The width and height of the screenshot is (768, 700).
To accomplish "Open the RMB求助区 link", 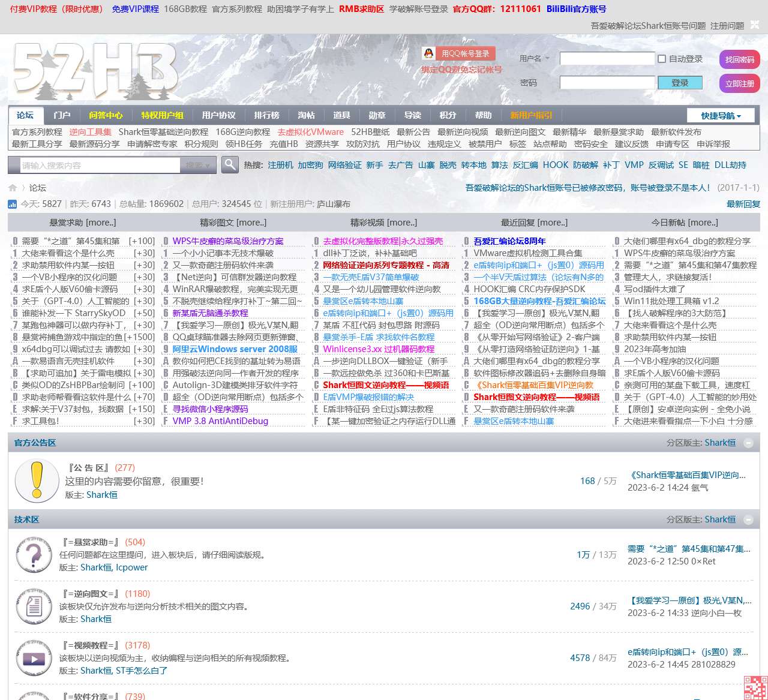I will [x=361, y=9].
